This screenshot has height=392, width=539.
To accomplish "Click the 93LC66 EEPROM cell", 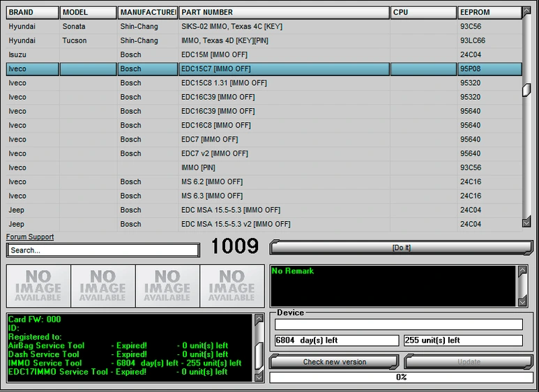I will click(489, 40).
